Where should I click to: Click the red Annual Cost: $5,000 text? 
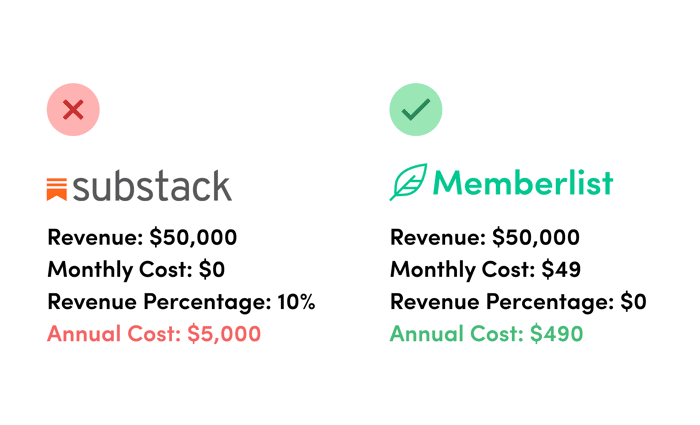154,334
